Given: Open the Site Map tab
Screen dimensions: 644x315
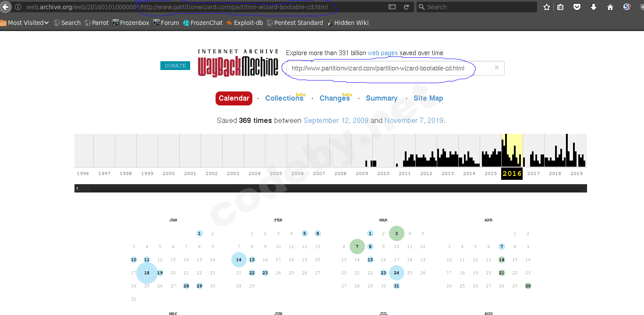Looking at the screenshot, I should coord(428,98).
